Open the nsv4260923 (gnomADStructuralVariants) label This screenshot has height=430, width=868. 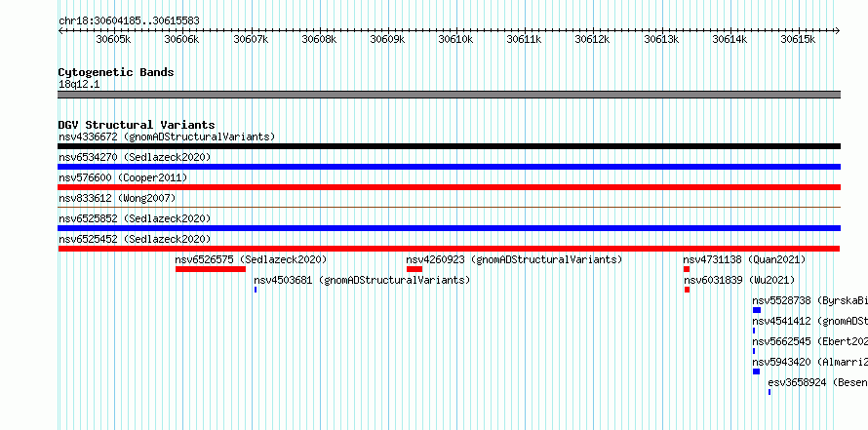514,259
